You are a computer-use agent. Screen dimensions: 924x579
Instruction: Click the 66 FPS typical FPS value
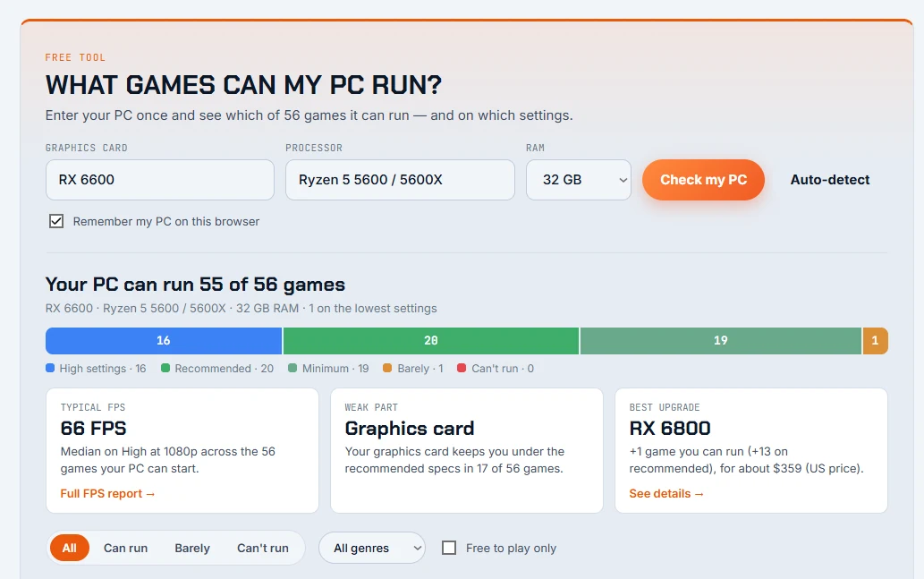pyautogui.click(x=94, y=428)
